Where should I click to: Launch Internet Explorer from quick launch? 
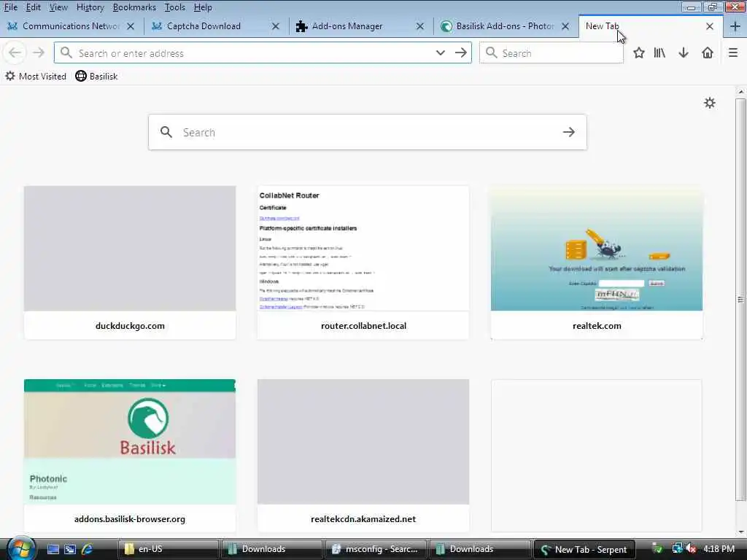coord(88,549)
